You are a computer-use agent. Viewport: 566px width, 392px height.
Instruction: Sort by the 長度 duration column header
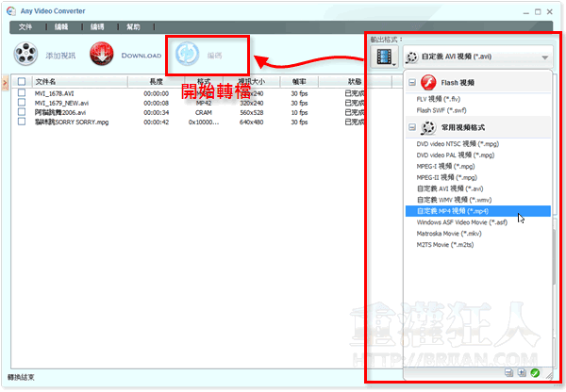pos(156,82)
